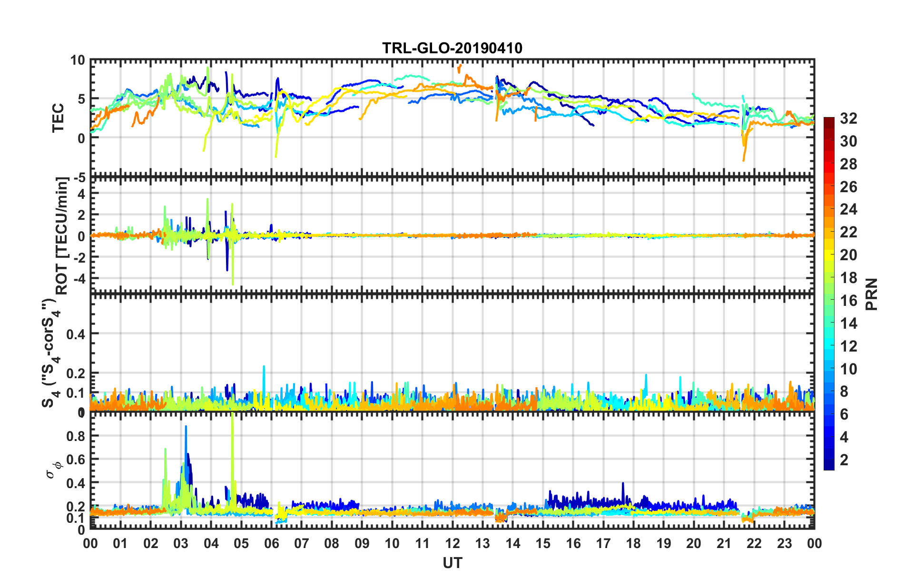Click x-axis hour label 21
This screenshot has height=588, width=905.
point(724,543)
